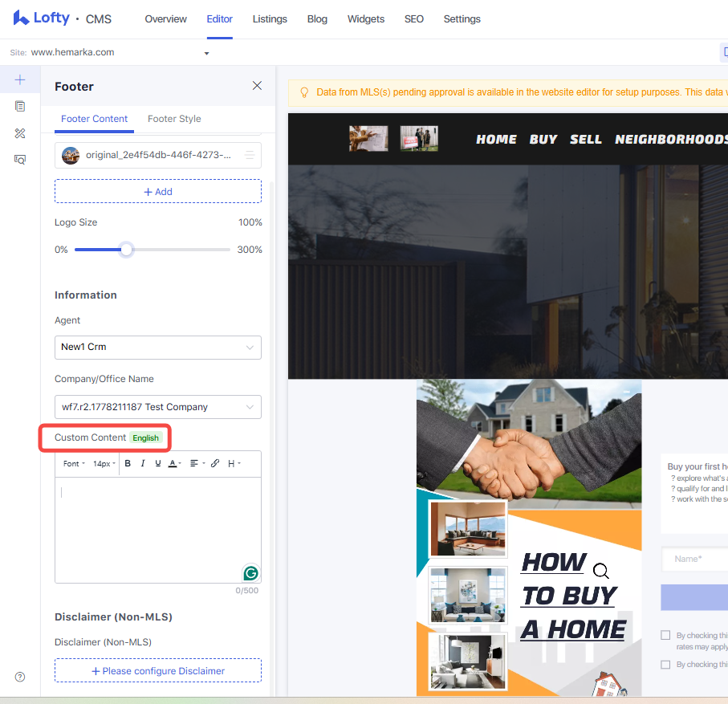Switch to Footer Content tab
The height and width of the screenshot is (704, 728).
[x=94, y=119]
